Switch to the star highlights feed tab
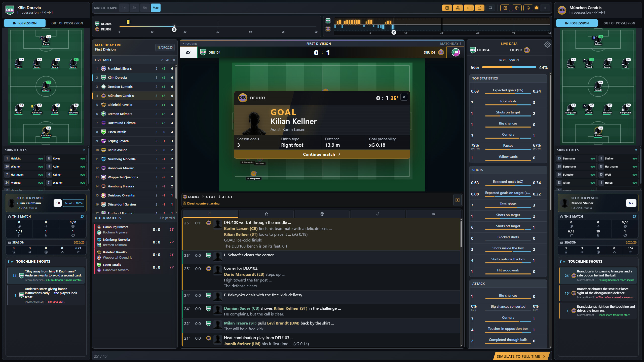The width and height of the screenshot is (644, 362). tap(266, 214)
